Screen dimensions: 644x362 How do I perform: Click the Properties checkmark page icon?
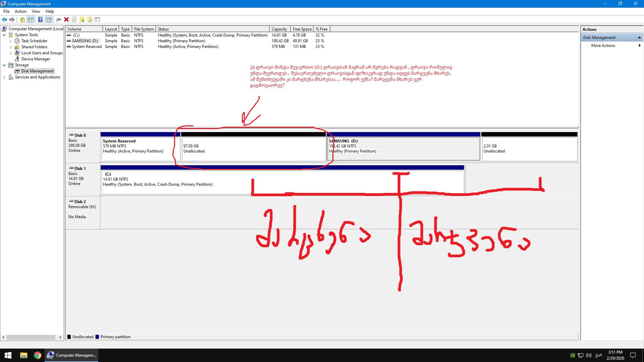74,19
